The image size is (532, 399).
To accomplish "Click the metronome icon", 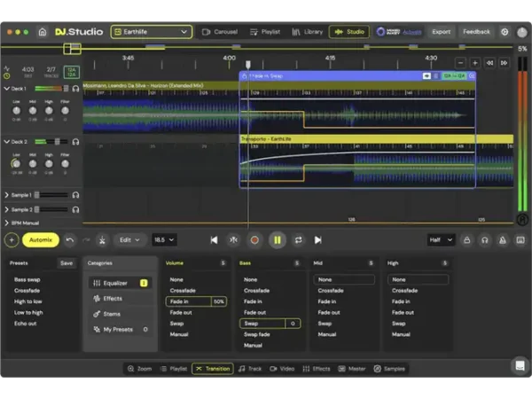I will point(503,240).
